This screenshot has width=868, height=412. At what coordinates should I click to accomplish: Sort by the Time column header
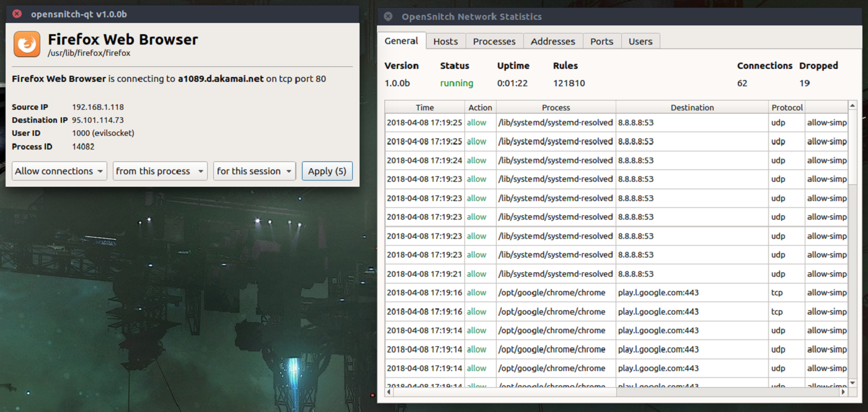coord(425,107)
